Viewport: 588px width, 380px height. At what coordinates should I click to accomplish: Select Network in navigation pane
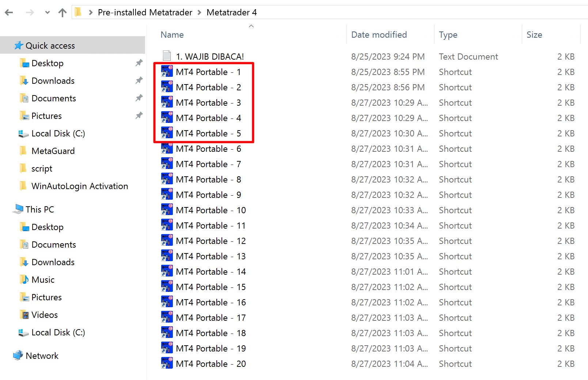[x=42, y=356]
